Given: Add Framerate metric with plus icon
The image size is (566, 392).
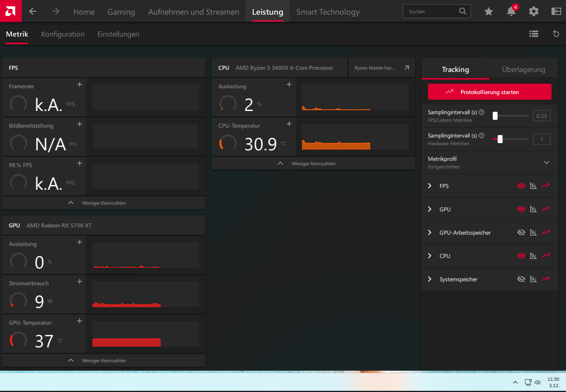Looking at the screenshot, I should (80, 84).
